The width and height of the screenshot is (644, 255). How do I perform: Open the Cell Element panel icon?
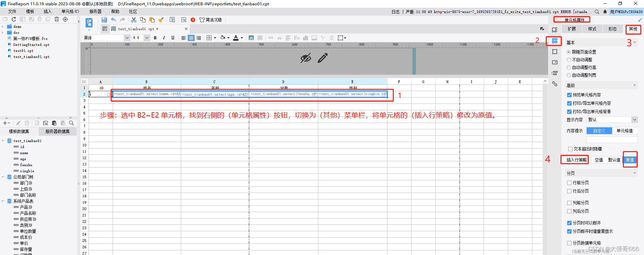tap(555, 30)
